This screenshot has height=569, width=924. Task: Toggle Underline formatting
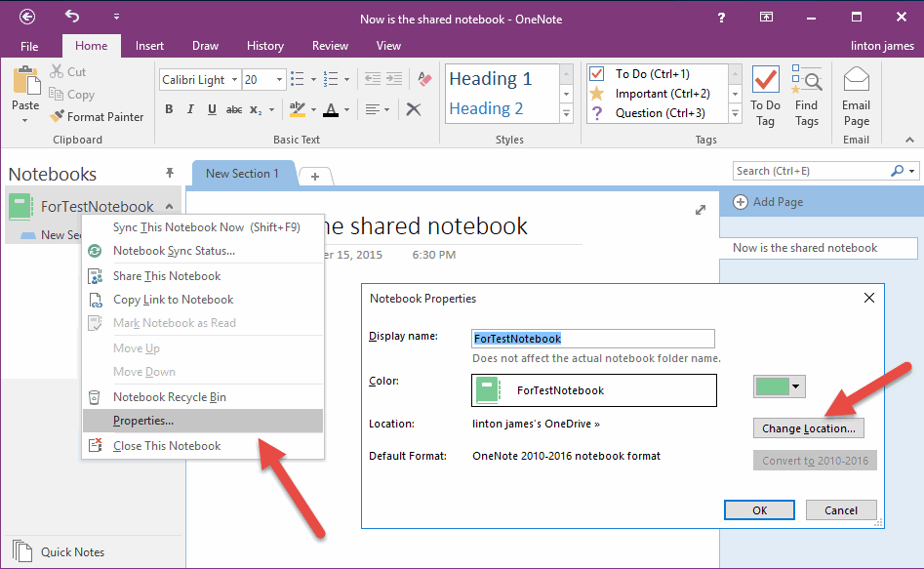212,109
